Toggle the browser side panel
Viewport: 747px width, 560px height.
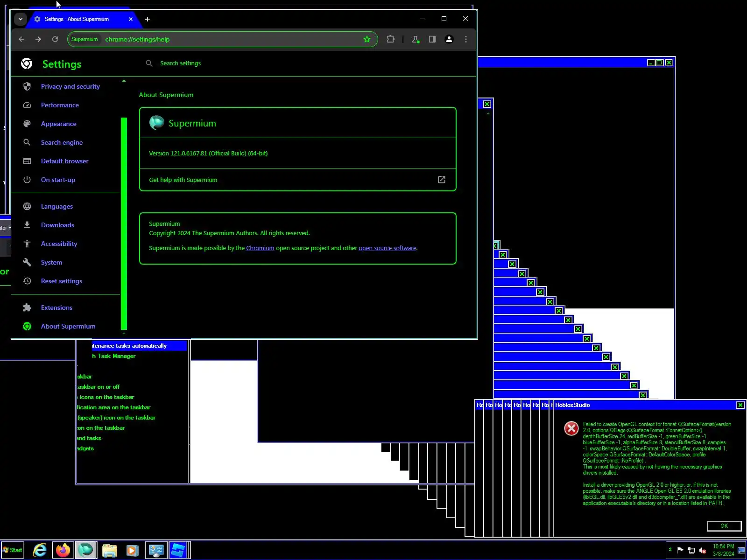432,39
